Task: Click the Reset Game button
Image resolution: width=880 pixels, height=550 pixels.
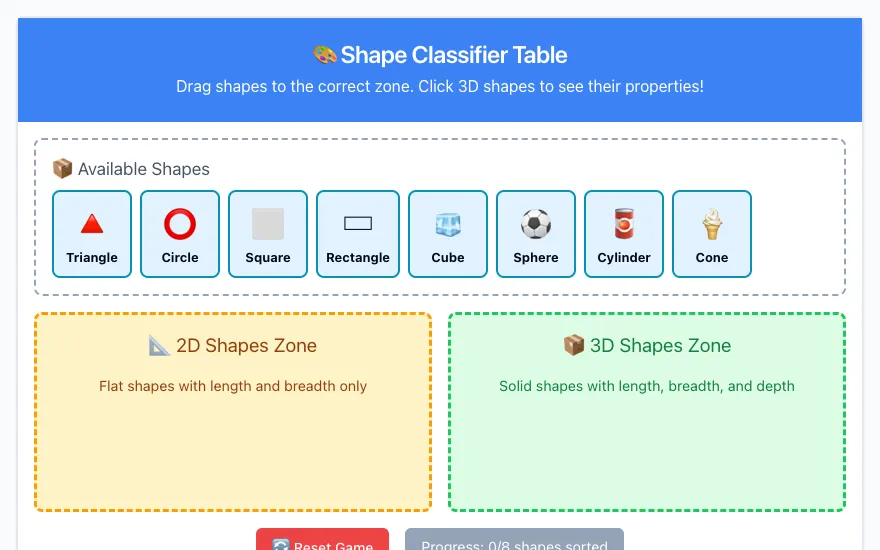Action: point(323,539)
